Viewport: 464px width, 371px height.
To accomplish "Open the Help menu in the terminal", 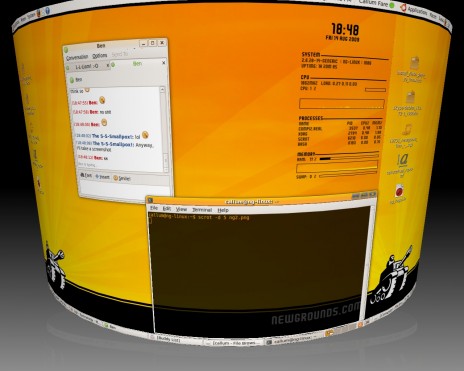I will [223, 210].
